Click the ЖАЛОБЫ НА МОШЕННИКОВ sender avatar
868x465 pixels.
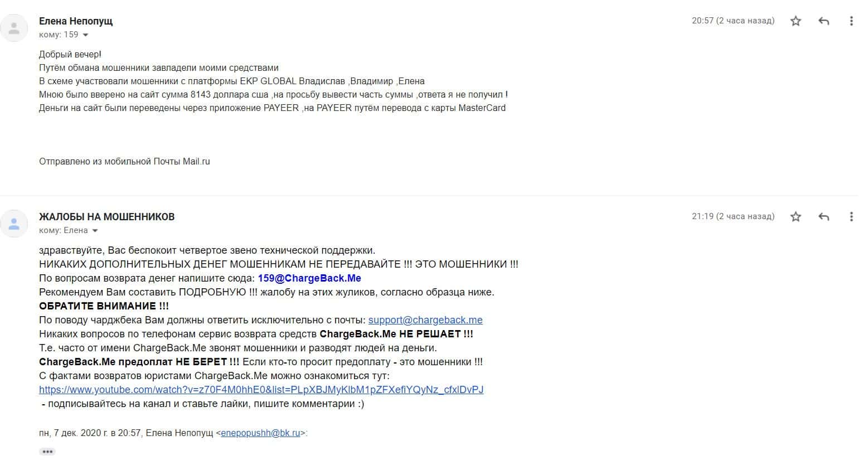click(x=14, y=224)
